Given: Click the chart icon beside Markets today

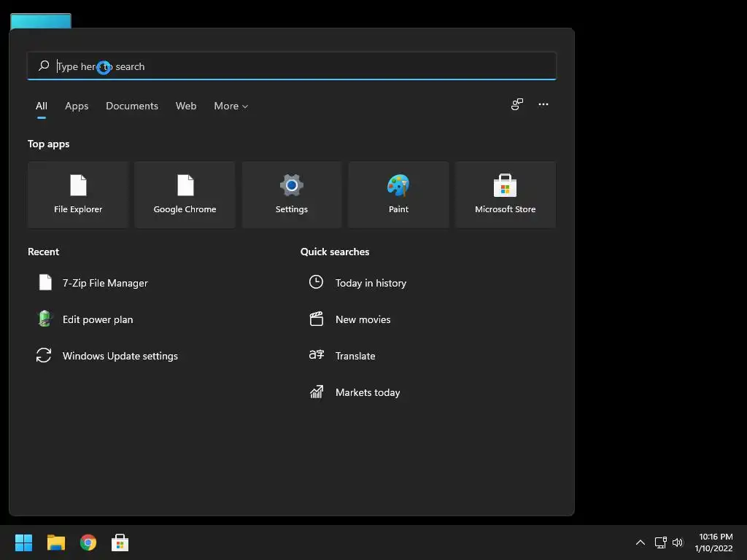Looking at the screenshot, I should [317, 392].
